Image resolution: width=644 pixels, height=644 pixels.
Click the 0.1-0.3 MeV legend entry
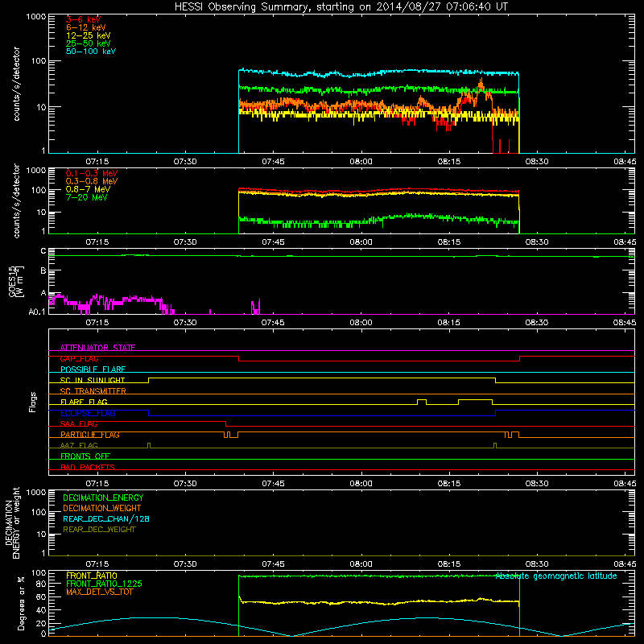(92, 173)
